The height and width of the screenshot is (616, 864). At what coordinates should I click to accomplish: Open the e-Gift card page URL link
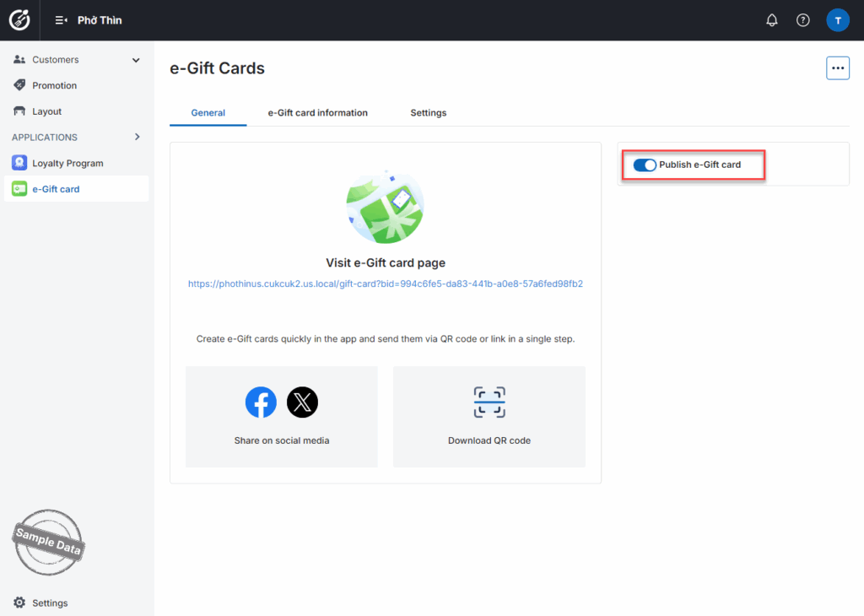point(386,284)
